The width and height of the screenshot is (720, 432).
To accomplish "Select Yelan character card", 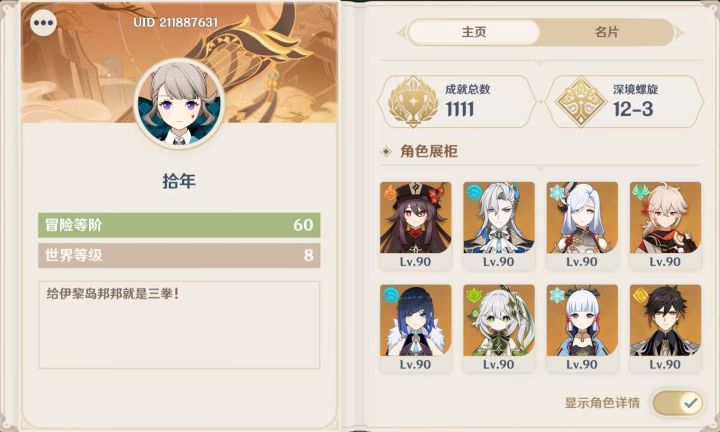I will 416,328.
